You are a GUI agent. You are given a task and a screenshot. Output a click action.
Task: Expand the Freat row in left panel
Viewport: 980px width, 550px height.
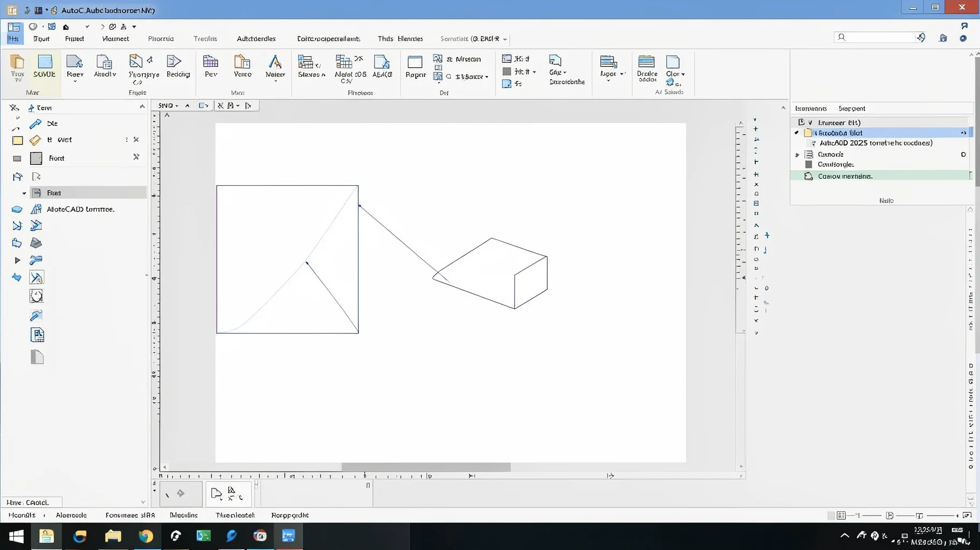[x=24, y=193]
